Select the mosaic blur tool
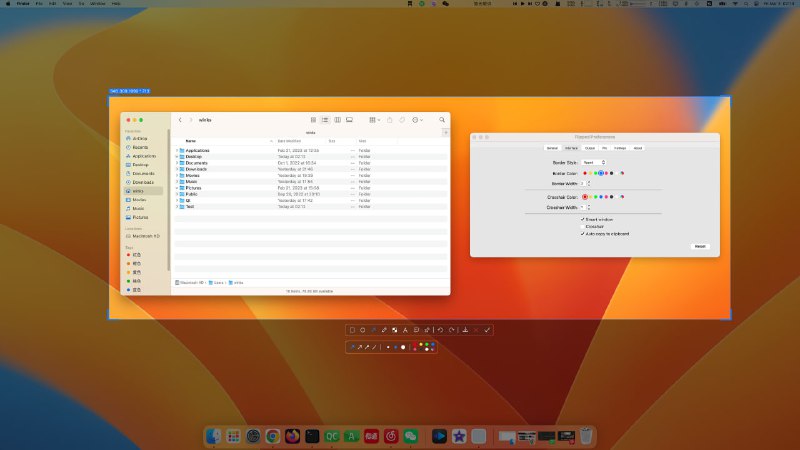800x450 pixels. pos(394,330)
